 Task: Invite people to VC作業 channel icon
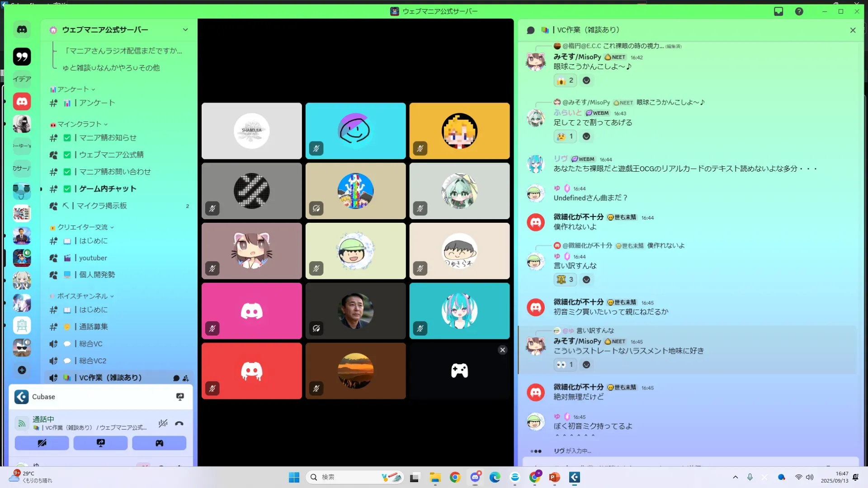pyautogui.click(x=185, y=378)
